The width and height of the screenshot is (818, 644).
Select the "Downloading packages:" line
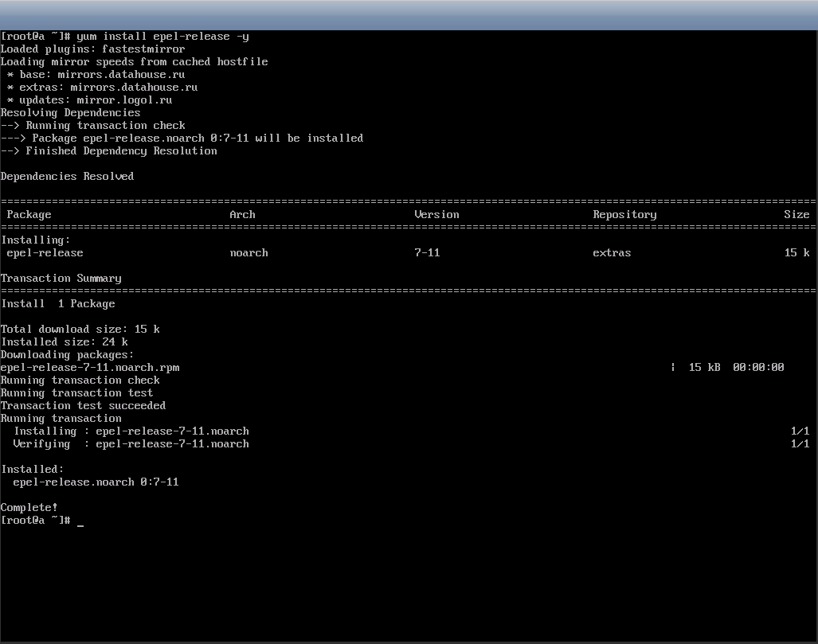coord(67,355)
